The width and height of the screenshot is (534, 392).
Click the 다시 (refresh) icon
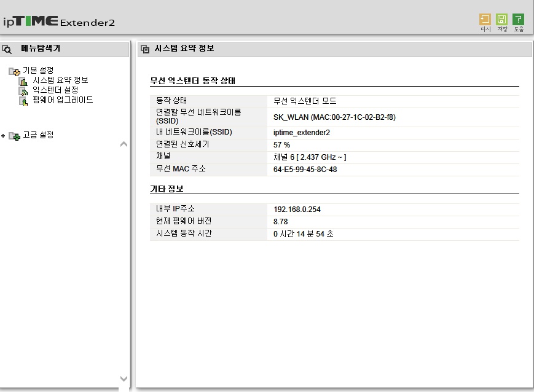[485, 20]
